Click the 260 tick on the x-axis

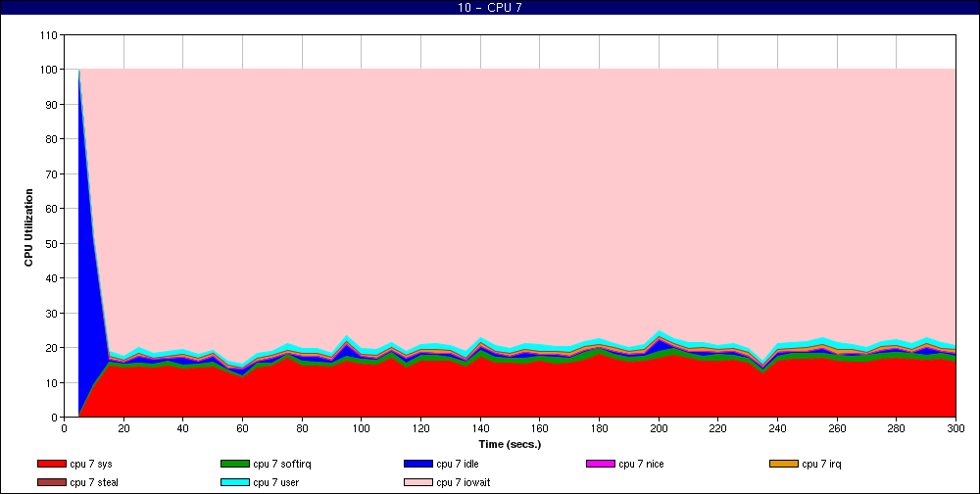(837, 428)
